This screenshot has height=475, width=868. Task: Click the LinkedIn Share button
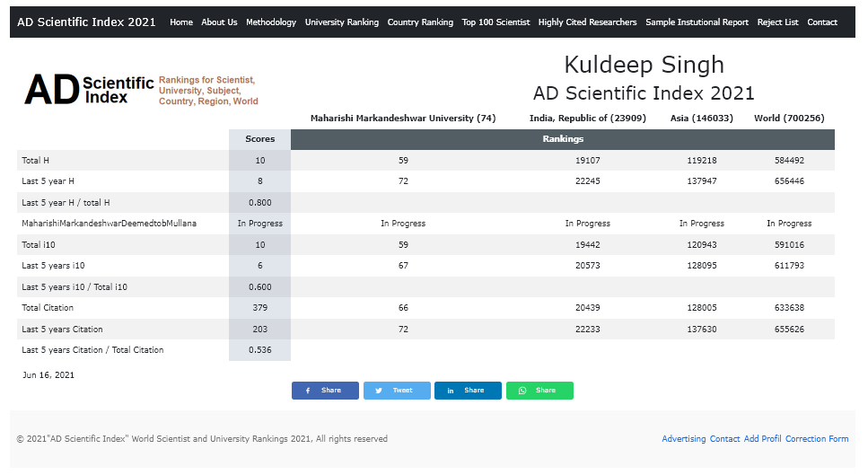(x=468, y=391)
